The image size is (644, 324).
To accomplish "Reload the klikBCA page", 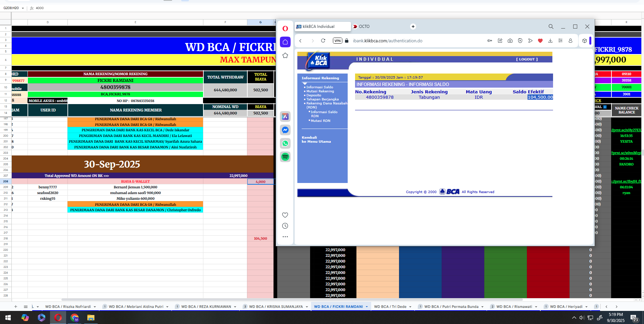I will [x=323, y=41].
